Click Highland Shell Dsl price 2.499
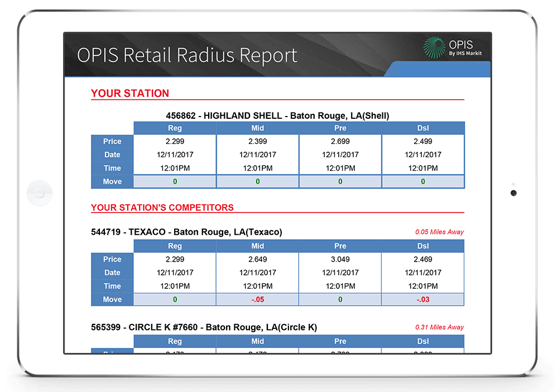 pos(423,141)
